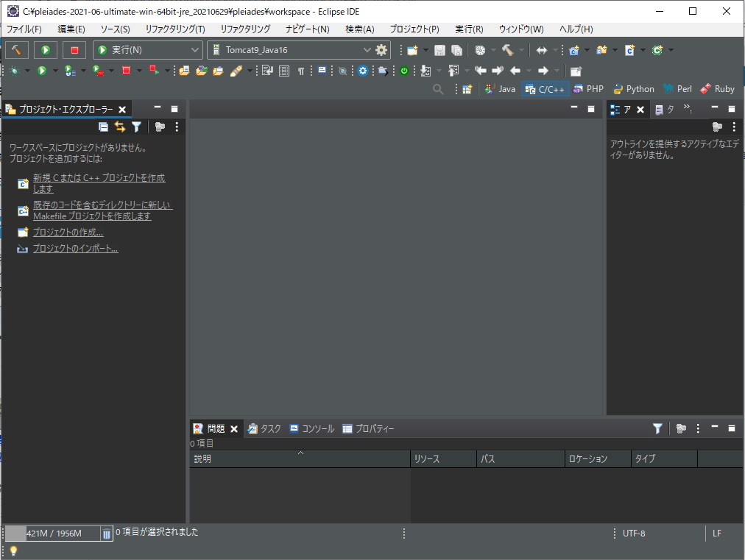The image size is (745, 560).
Task: Click the filter funnel icon in Problems view
Action: coord(657,429)
